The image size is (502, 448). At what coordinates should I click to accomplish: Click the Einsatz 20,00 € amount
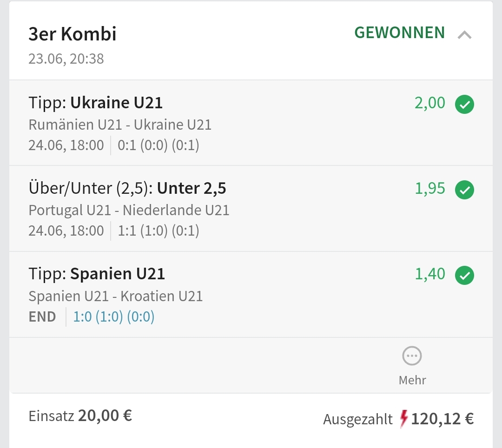pos(105,415)
